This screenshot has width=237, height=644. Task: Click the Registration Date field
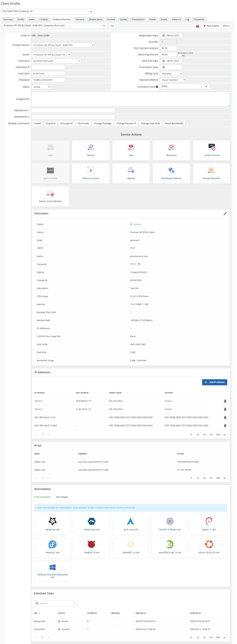(x=171, y=36)
